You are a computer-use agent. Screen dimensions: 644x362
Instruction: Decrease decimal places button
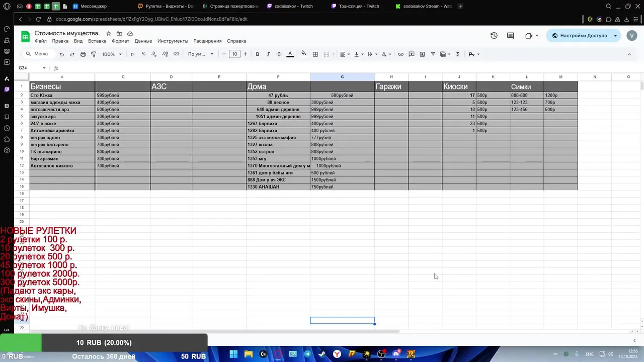click(x=154, y=54)
